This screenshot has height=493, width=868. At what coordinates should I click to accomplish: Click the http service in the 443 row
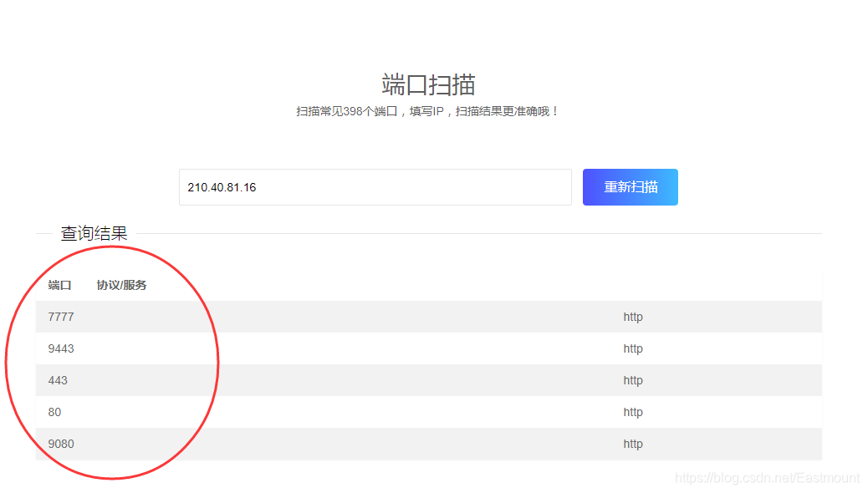[x=633, y=381]
